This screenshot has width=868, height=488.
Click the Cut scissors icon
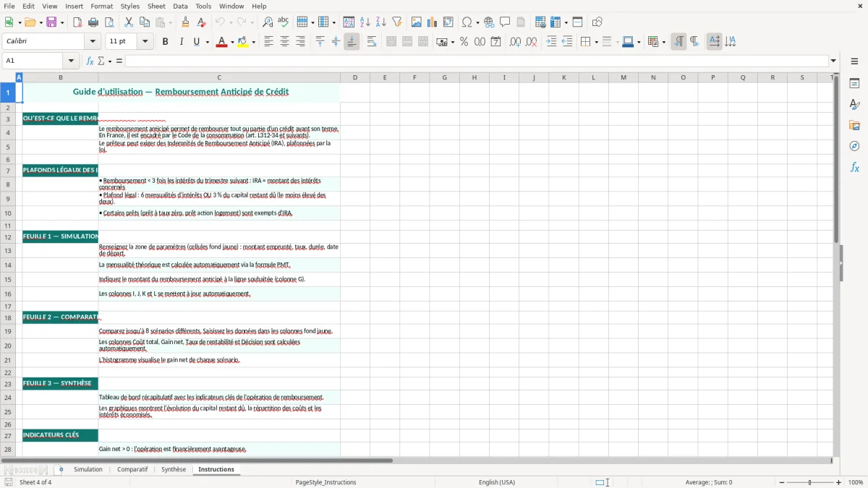click(x=129, y=22)
